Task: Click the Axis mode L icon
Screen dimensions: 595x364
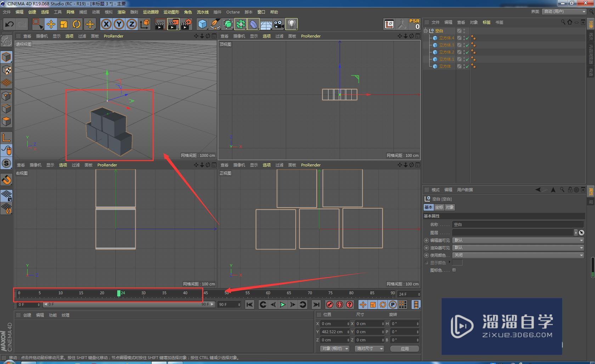Action: [6, 137]
